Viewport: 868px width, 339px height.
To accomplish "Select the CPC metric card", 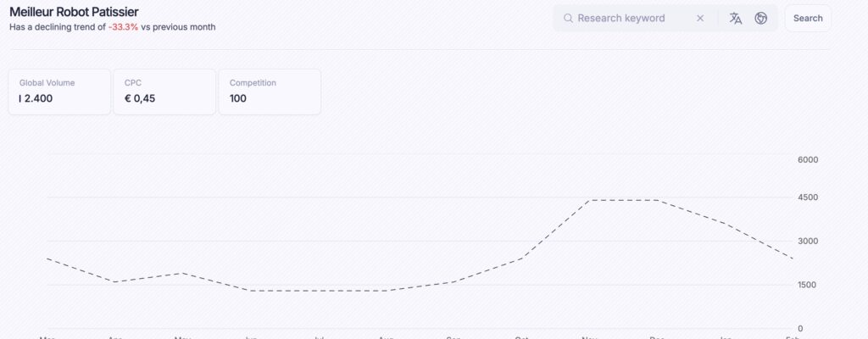I will [164, 92].
